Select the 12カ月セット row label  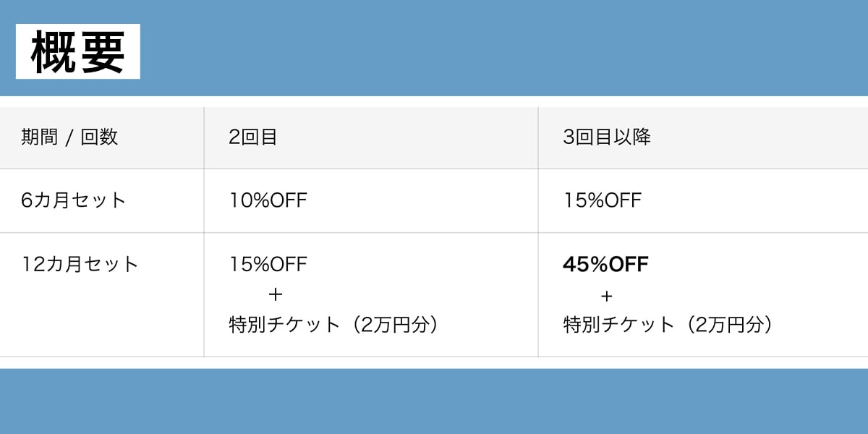[80, 264]
